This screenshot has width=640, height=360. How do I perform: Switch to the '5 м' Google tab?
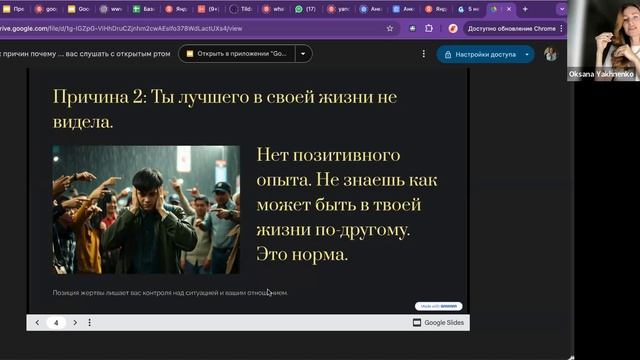point(468,9)
